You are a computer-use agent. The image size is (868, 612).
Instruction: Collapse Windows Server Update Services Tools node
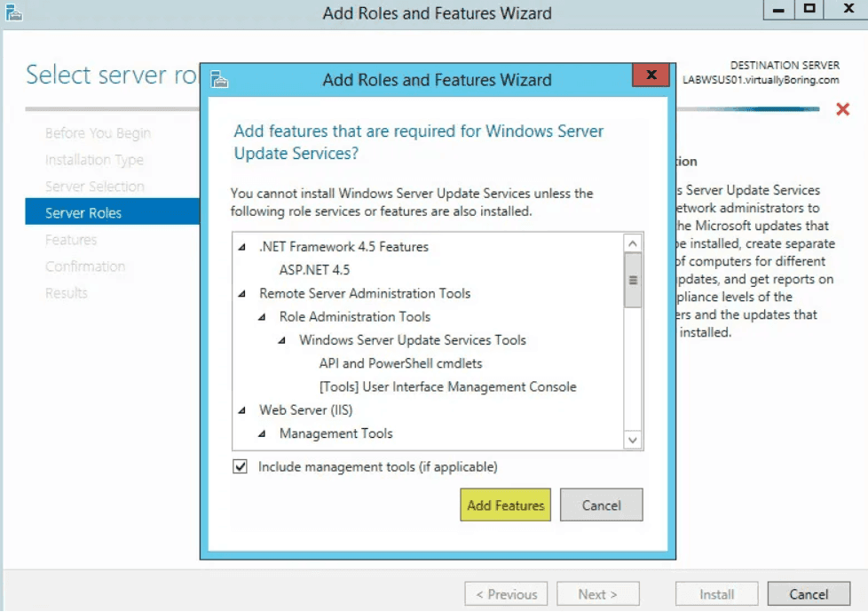click(281, 340)
